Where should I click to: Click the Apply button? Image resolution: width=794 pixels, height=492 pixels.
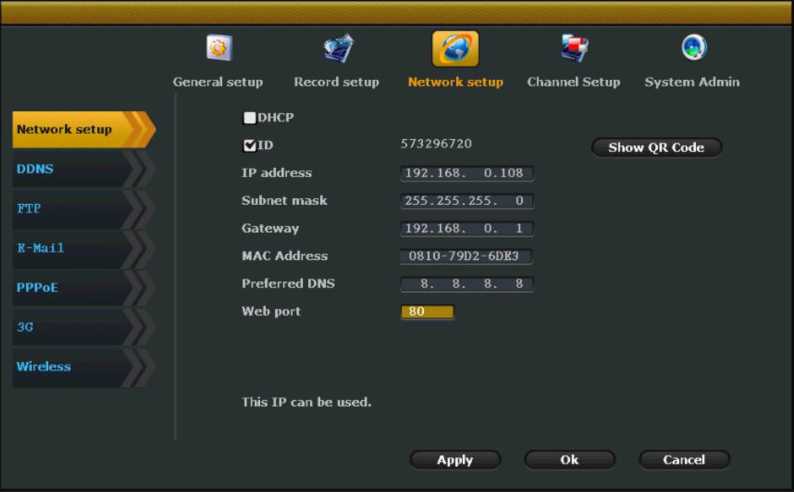pyautogui.click(x=455, y=460)
